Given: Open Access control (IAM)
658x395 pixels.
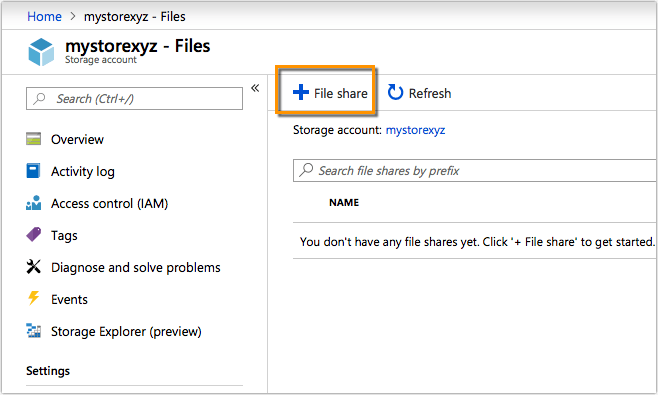Looking at the screenshot, I should (x=110, y=204).
